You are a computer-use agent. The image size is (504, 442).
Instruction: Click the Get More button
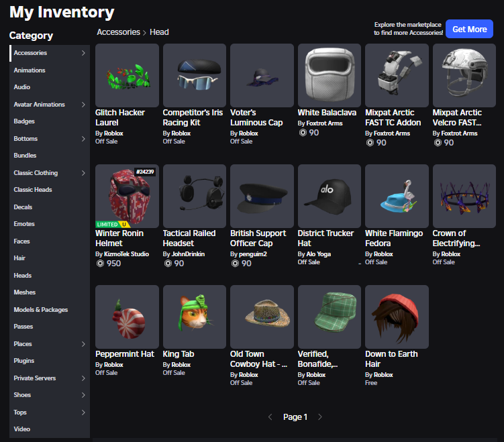[469, 29]
